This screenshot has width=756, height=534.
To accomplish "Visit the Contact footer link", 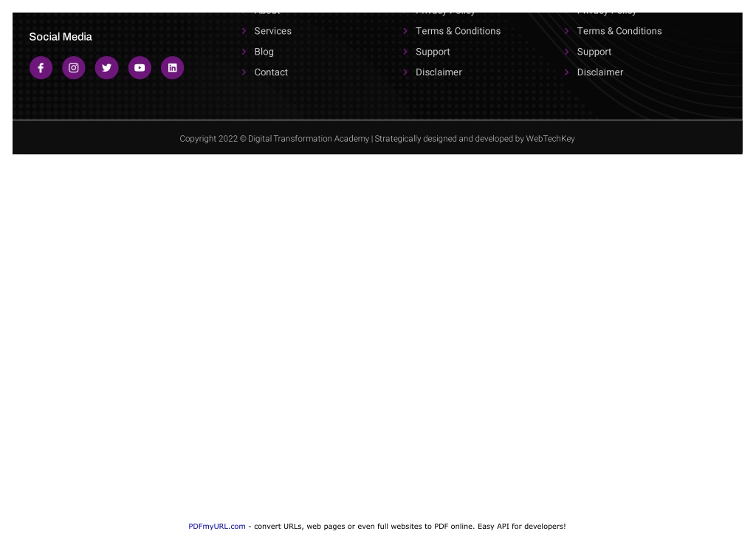I will tap(271, 72).
